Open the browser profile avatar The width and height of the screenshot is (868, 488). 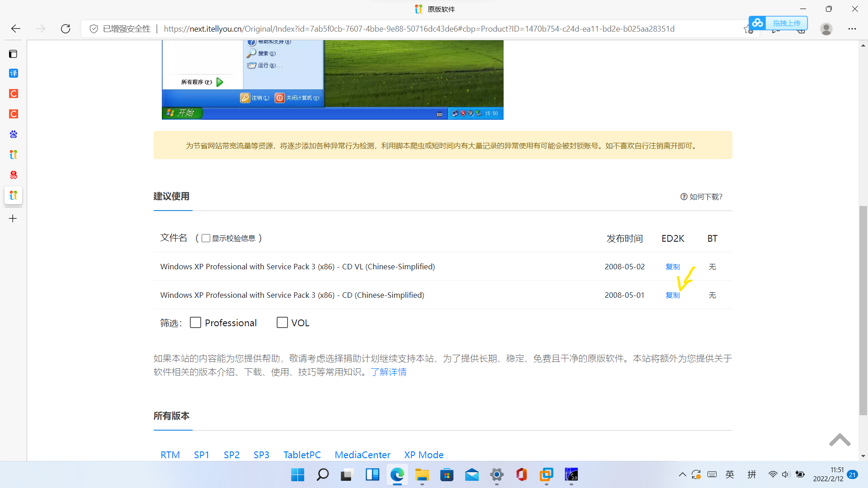[826, 29]
